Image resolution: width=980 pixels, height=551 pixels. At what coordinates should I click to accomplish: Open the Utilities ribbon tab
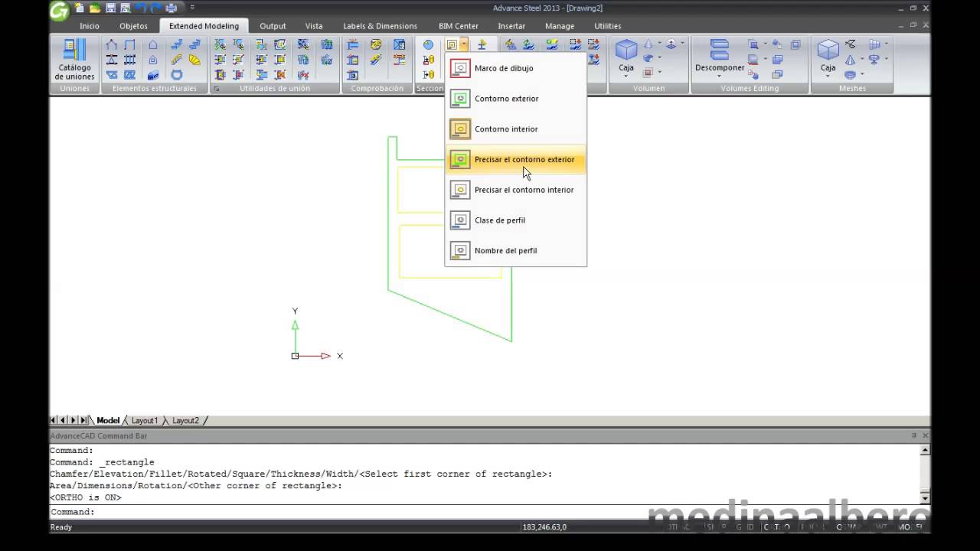608,26
